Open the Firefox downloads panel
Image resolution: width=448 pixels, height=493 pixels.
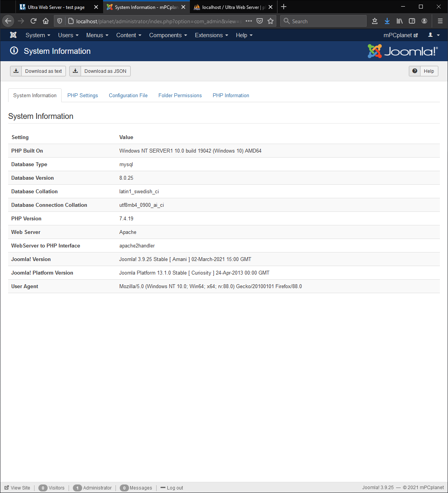387,21
